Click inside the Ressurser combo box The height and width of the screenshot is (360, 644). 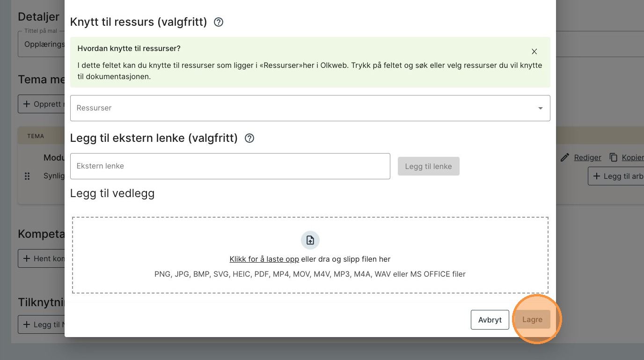coord(300,108)
